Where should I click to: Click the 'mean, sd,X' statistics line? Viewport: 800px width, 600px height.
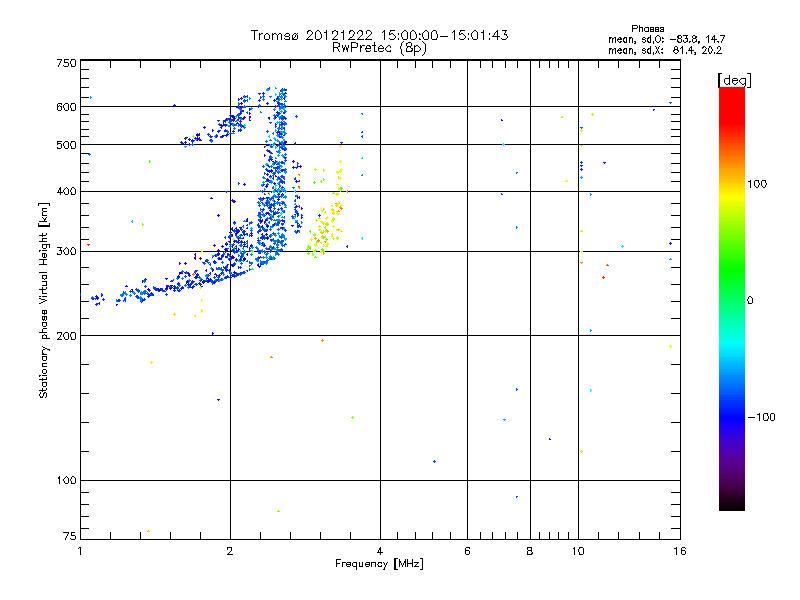coord(665,50)
